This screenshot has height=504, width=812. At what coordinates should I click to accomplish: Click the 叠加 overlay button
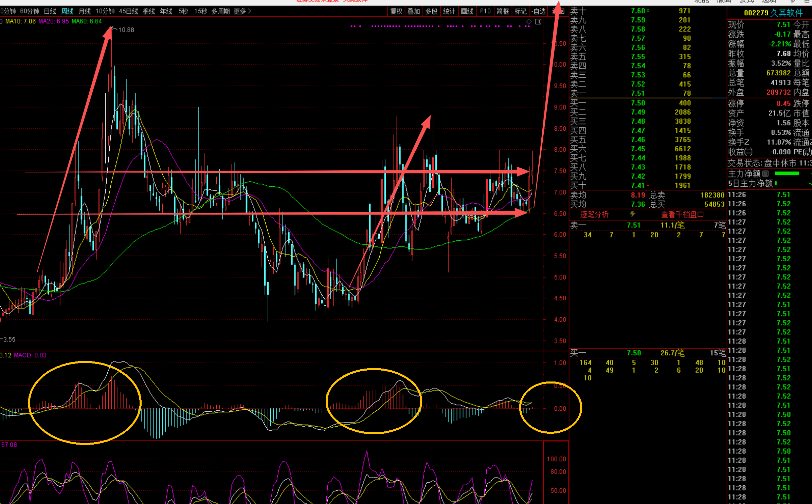(x=414, y=11)
